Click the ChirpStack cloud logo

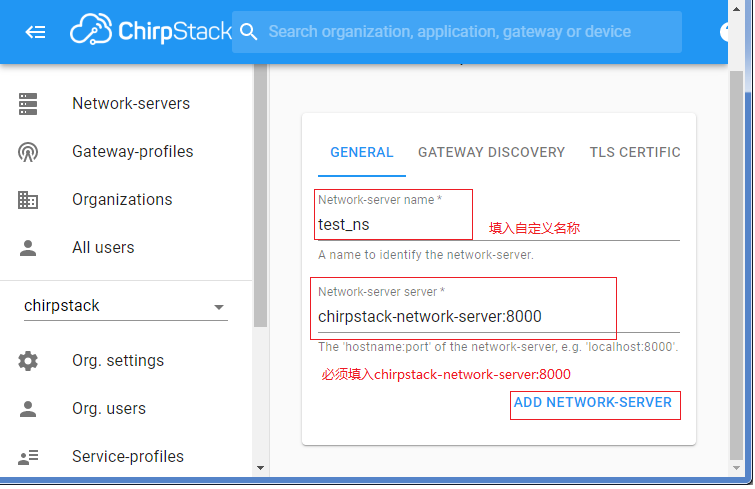91,29
